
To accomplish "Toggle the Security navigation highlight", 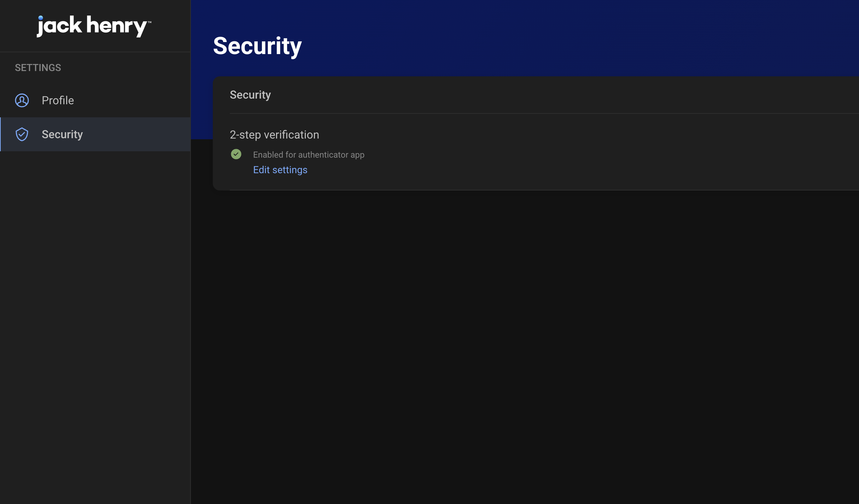I will click(95, 134).
